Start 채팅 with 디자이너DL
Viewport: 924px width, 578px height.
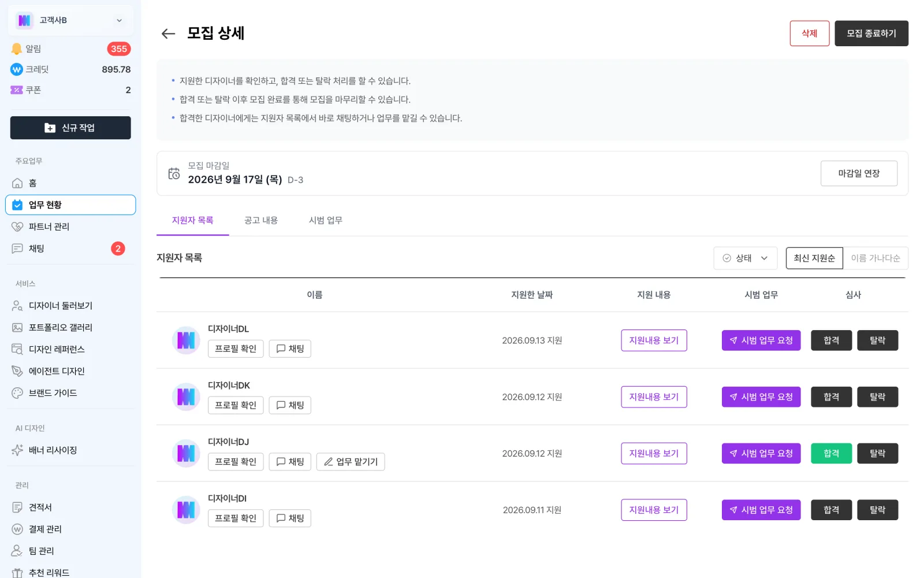point(290,349)
